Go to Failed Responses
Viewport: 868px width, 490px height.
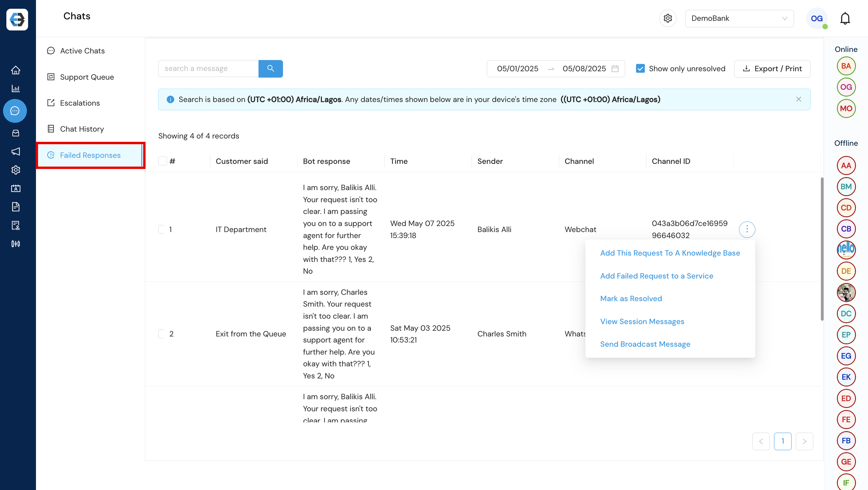tap(90, 155)
